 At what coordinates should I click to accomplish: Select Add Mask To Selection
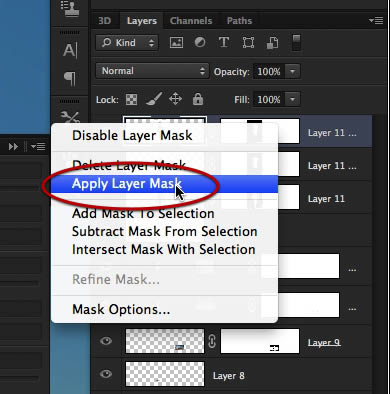coord(164,214)
